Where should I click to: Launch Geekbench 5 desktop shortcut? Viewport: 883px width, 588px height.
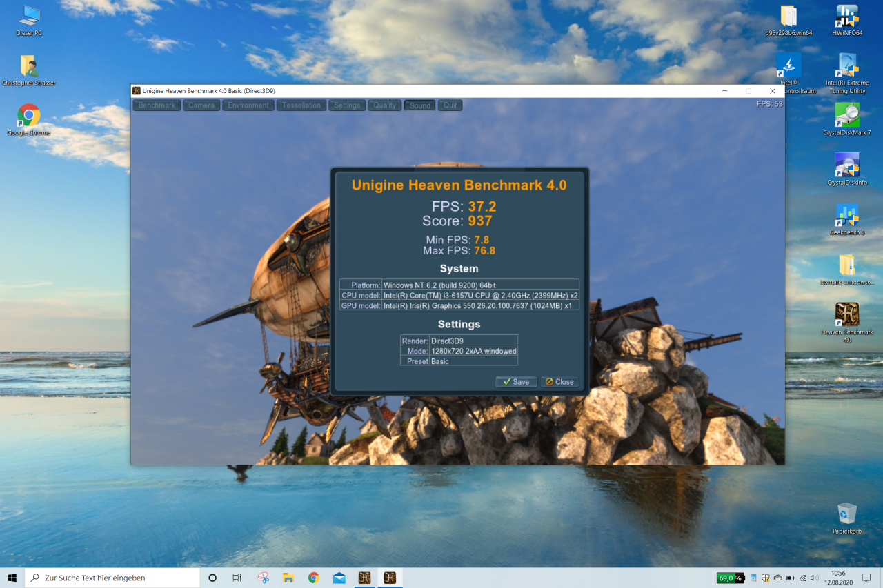tap(847, 220)
